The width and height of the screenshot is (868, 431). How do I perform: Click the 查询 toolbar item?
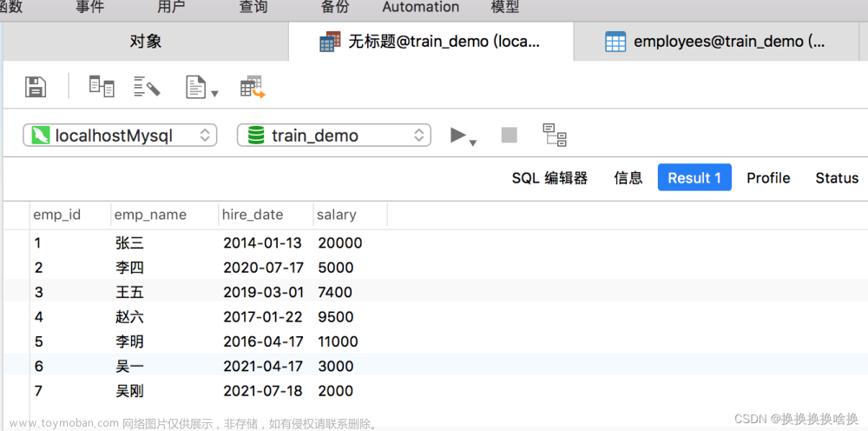coord(253,7)
